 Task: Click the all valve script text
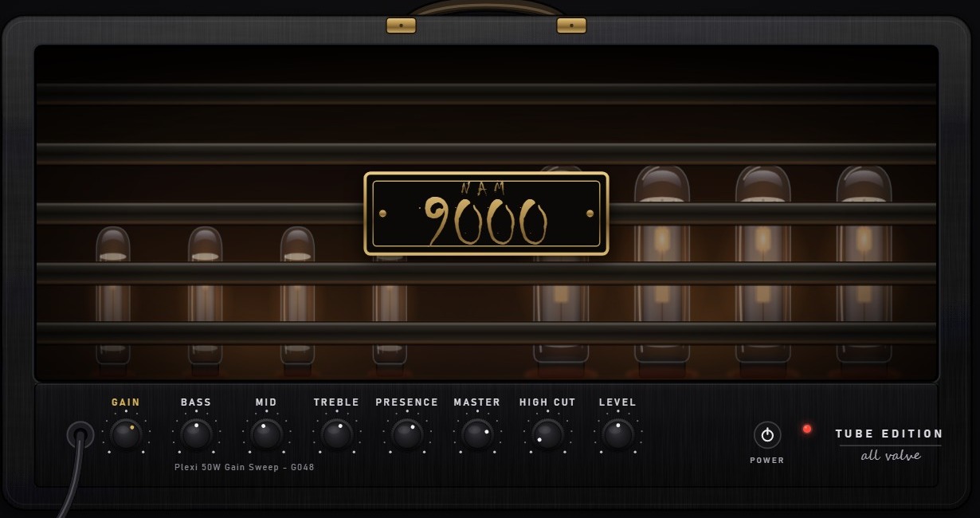pos(891,456)
